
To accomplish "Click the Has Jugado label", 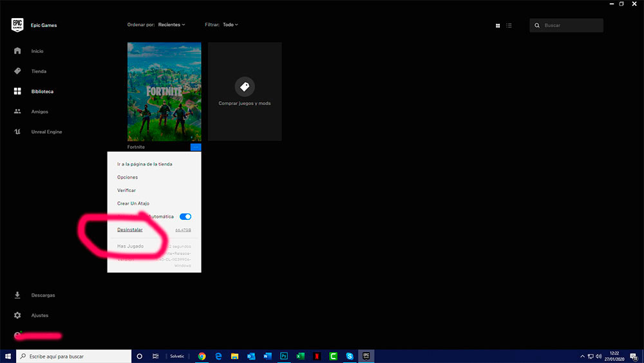I will click(x=130, y=246).
